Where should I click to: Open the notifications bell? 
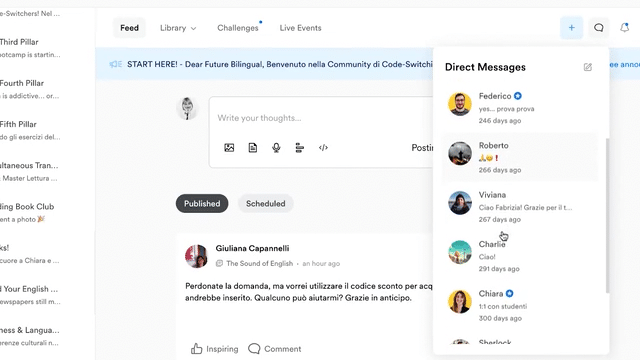pyautogui.click(x=624, y=28)
